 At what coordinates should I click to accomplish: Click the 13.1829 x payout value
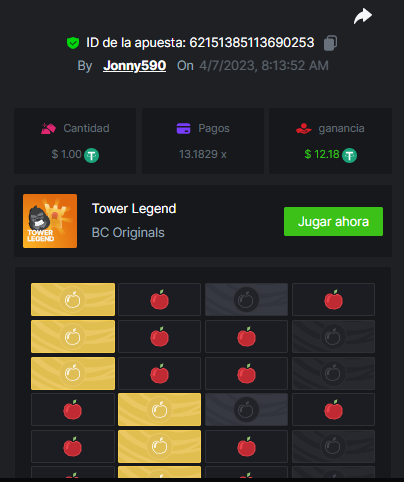tap(203, 154)
